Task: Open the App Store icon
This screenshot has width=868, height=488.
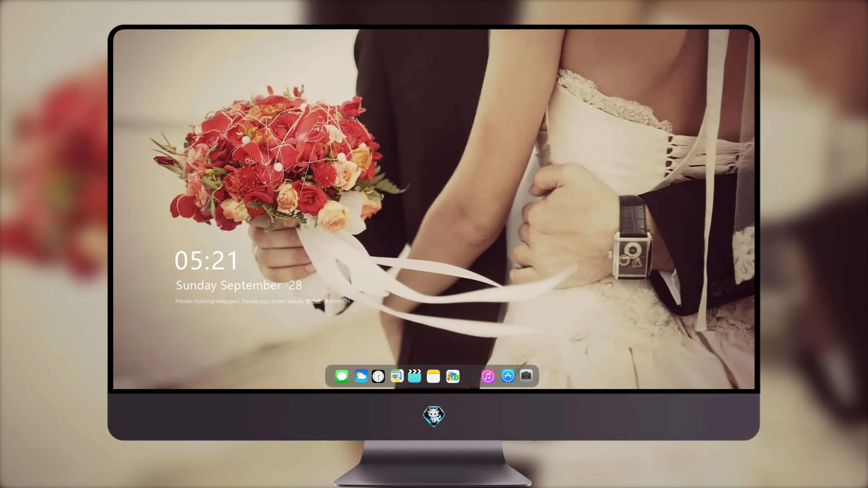Action: [x=508, y=375]
